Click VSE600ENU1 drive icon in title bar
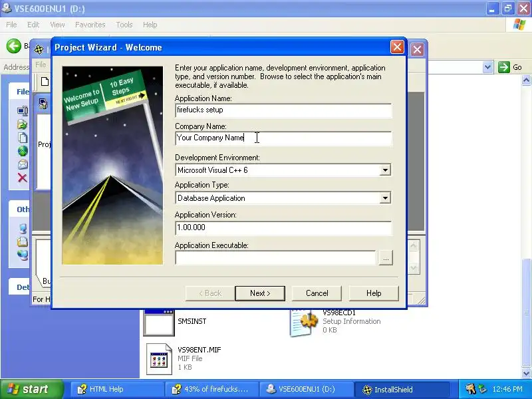This screenshot has height=399, width=532. click(x=7, y=8)
